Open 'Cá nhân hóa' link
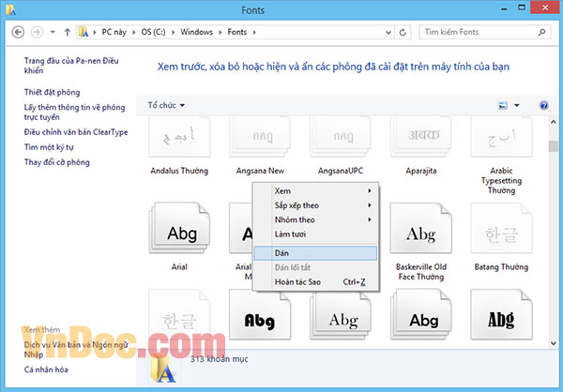Screen dimensions: 563x392 pyautogui.click(x=46, y=369)
